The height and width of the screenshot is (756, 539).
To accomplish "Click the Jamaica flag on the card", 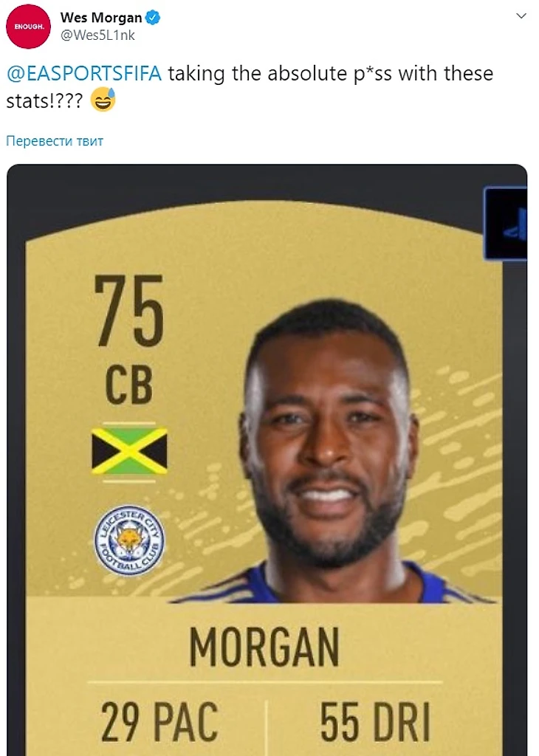I will coord(129,452).
